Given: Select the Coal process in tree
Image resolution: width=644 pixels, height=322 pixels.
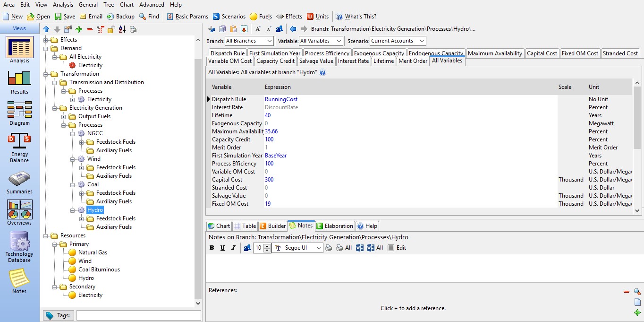Looking at the screenshot, I should [x=93, y=184].
